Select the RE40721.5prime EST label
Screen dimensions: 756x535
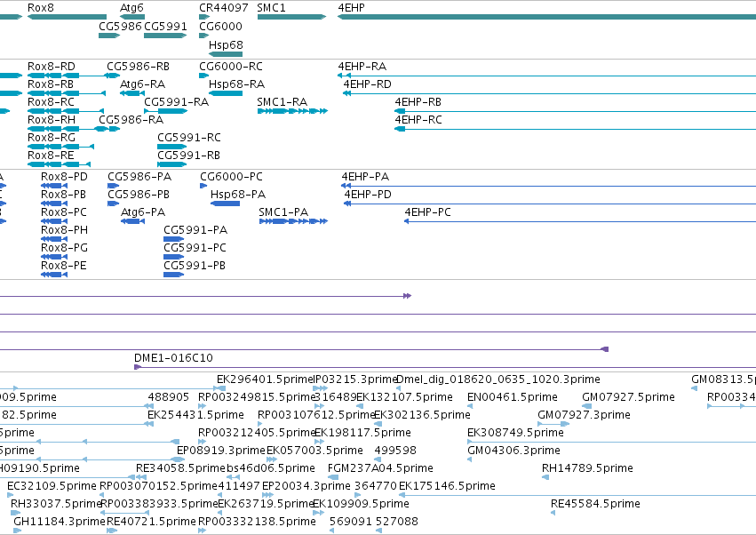point(151,522)
